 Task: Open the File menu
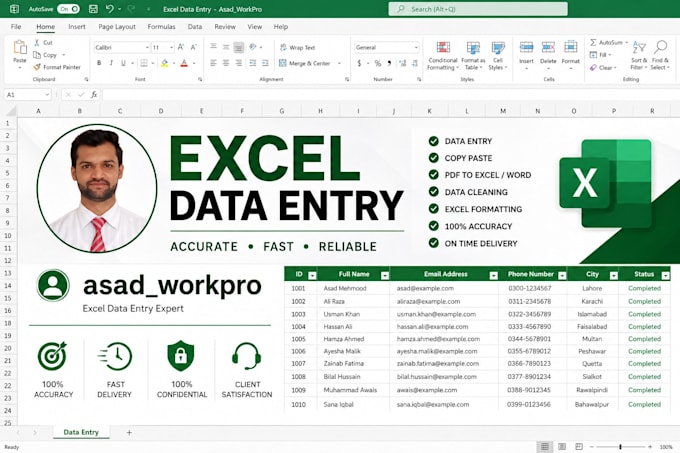point(16,26)
